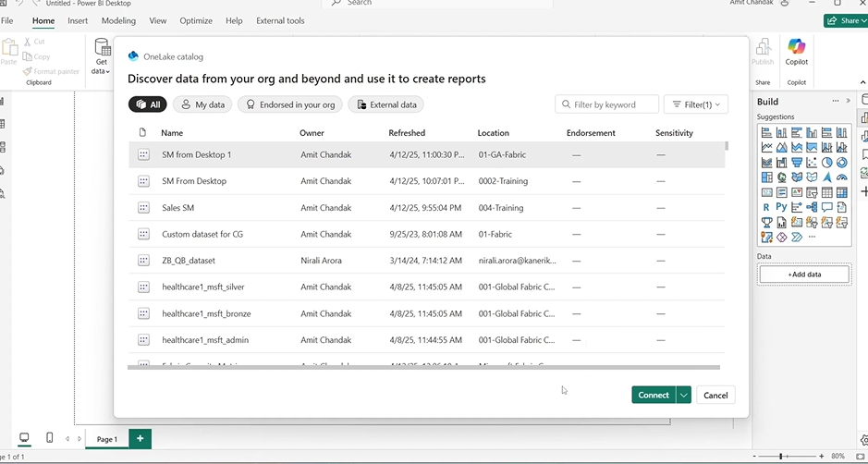Image resolution: width=868 pixels, height=464 pixels.
Task: Choose the Gauge visual
Action: 841,177
